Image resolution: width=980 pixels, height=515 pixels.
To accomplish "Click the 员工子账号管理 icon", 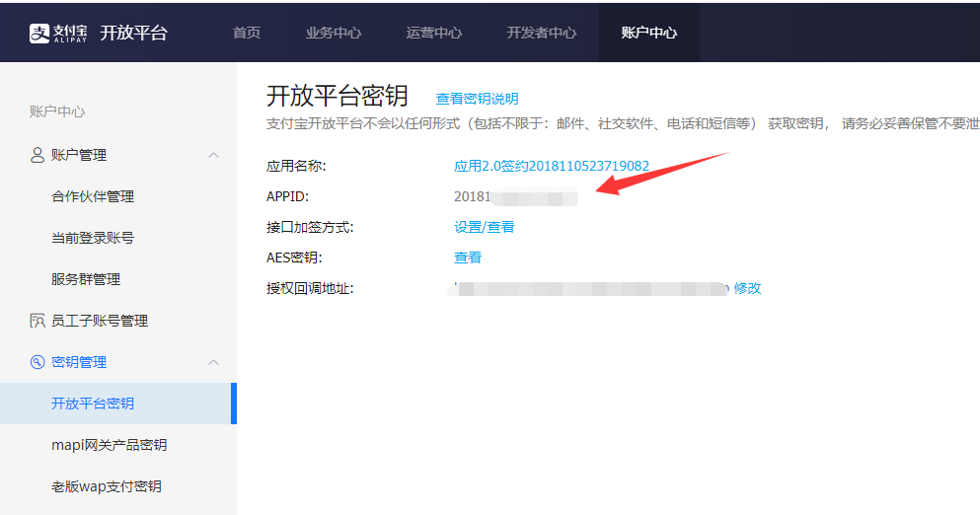I will pyautogui.click(x=38, y=321).
